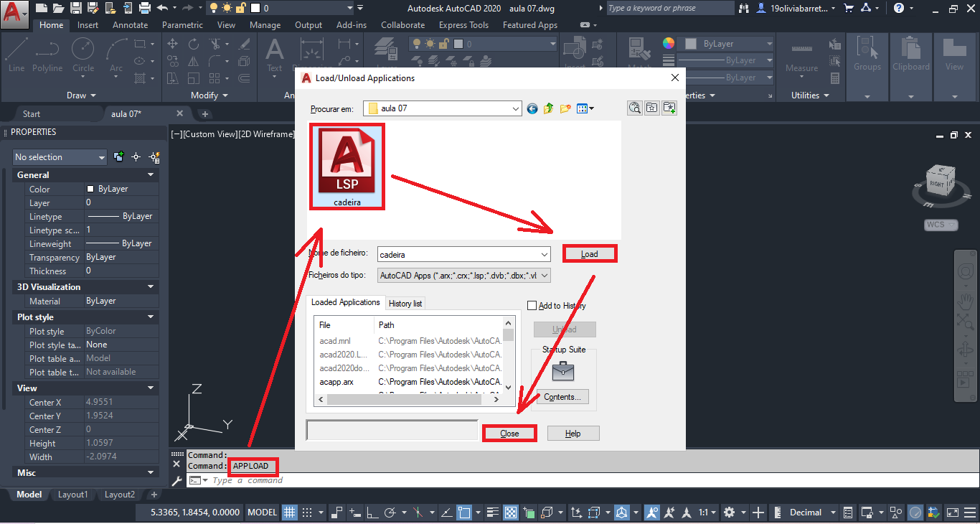Collapse the Plot style section
980x524 pixels.
click(x=151, y=317)
